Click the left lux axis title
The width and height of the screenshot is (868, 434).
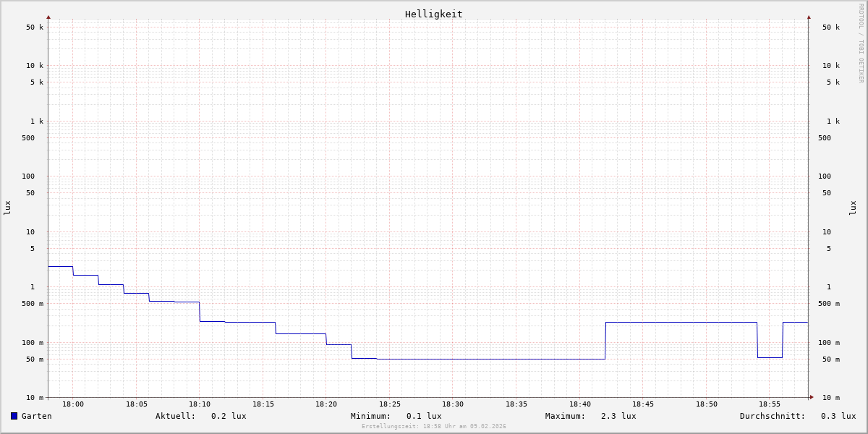(7, 208)
